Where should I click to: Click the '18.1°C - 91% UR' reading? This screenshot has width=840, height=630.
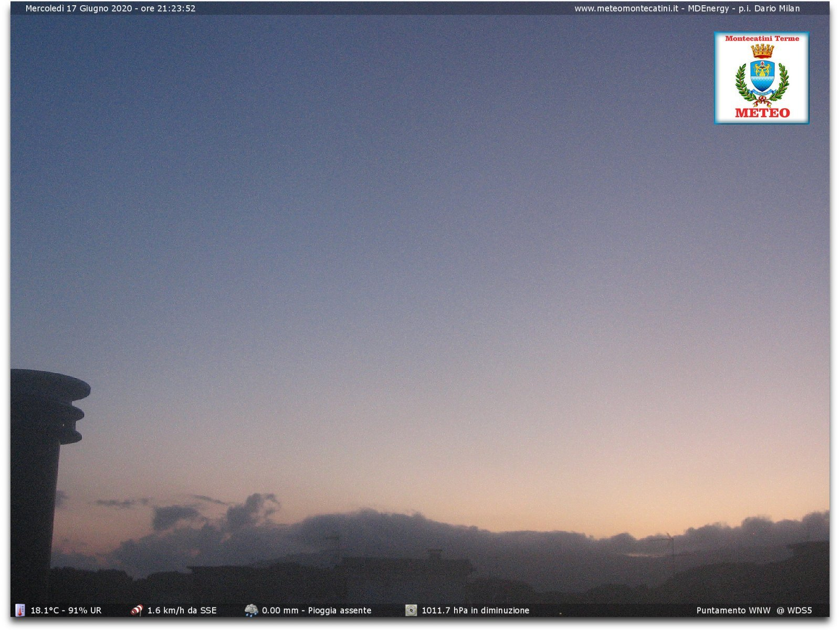pyautogui.click(x=66, y=611)
